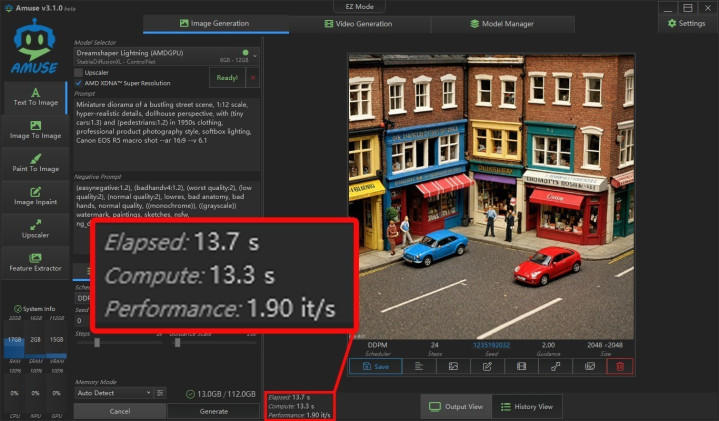The image size is (719, 421).
Task: Open the Text To Image tool
Action: click(x=35, y=94)
